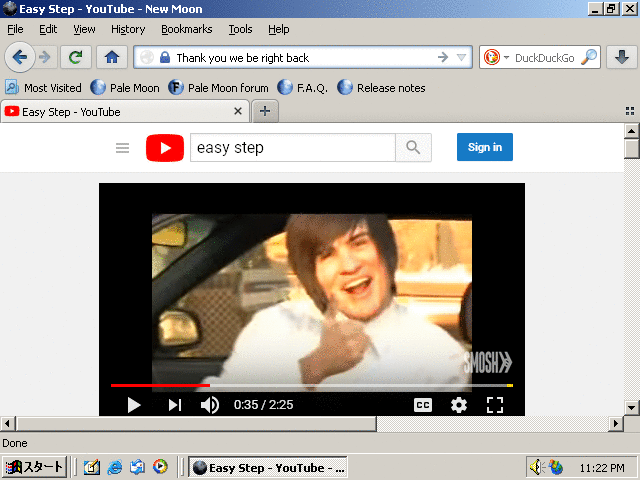Open the Most Visited bookmarks folder
The height and width of the screenshot is (480, 640).
click(43, 88)
